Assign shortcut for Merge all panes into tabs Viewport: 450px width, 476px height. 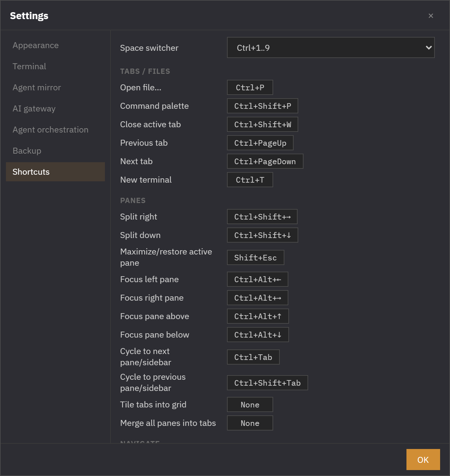click(250, 423)
